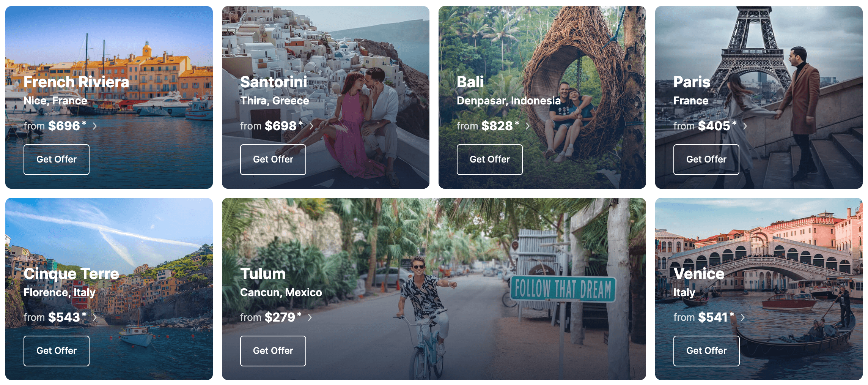Click the chevron arrow beside Santorini $698 price
This screenshot has height=385, width=868.
311,126
